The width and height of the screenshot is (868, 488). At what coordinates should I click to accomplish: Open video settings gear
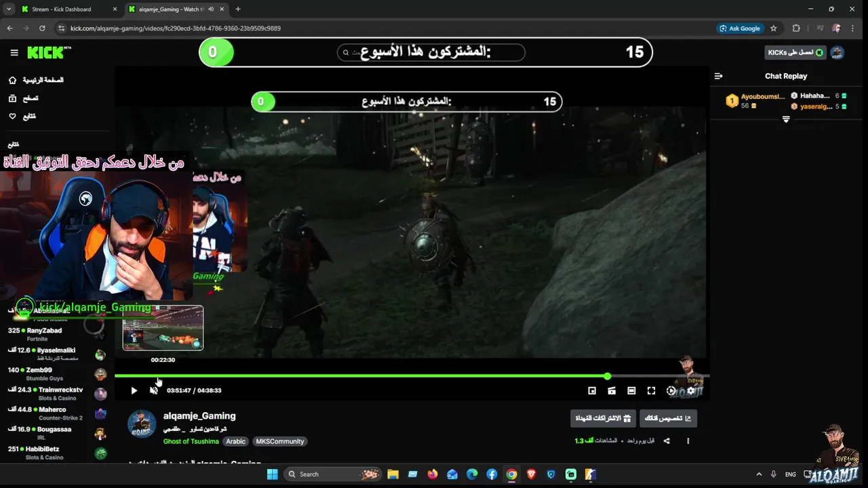click(691, 390)
